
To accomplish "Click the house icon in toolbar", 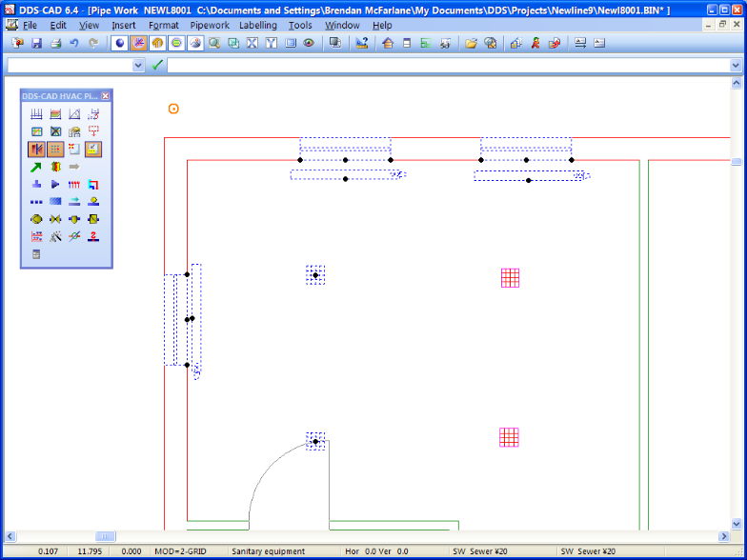I will click(x=388, y=44).
